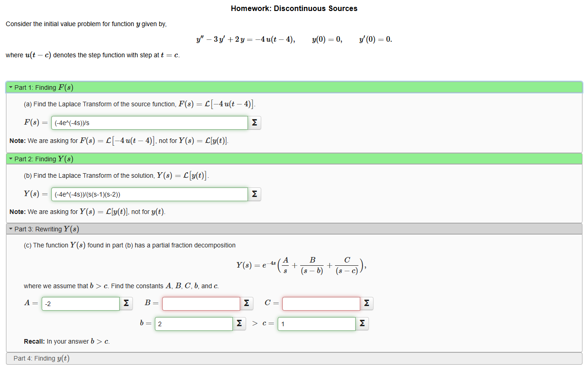This screenshot has height=367, width=588.
Task: Select the A field containing -2
Action: 80,303
